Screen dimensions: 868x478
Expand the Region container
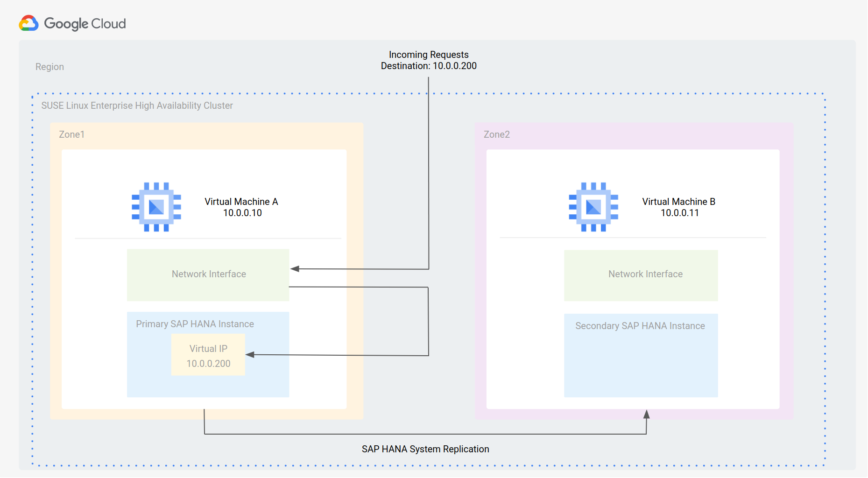49,67
